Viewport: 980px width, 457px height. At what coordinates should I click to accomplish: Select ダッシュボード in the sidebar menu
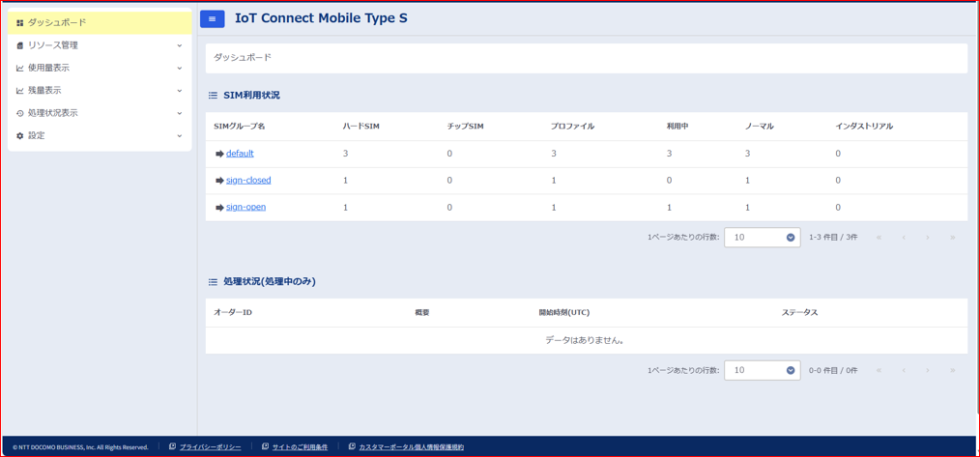(x=100, y=23)
